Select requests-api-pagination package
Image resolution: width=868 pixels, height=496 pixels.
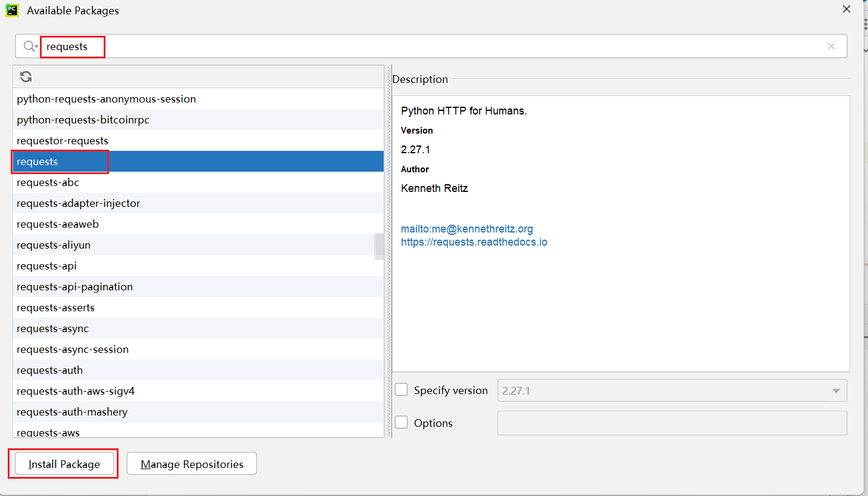coord(198,287)
